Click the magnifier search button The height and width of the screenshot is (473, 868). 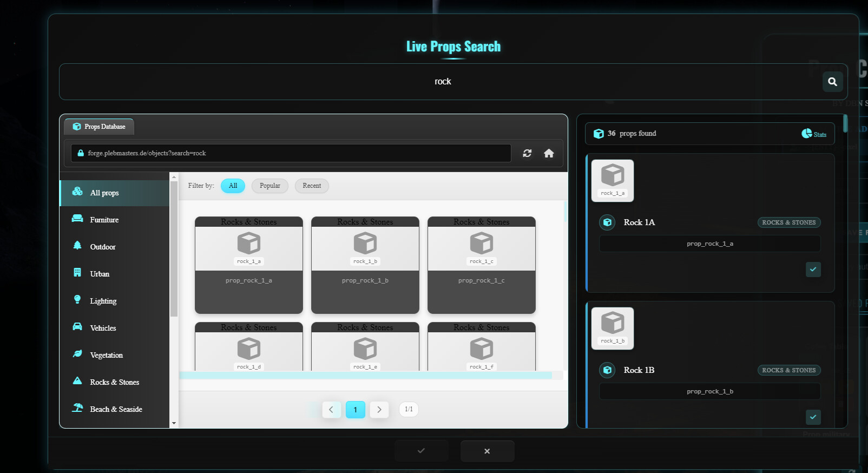(x=832, y=82)
